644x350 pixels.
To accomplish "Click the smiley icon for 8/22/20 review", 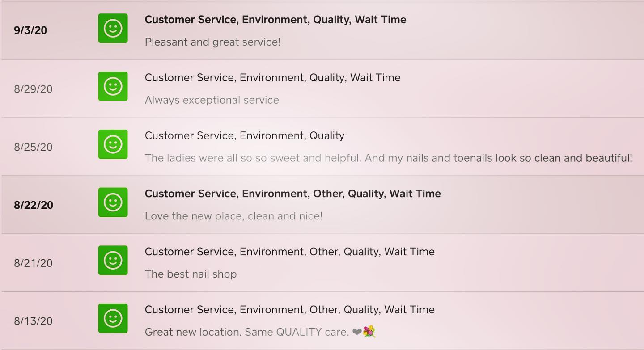I will pyautogui.click(x=113, y=202).
